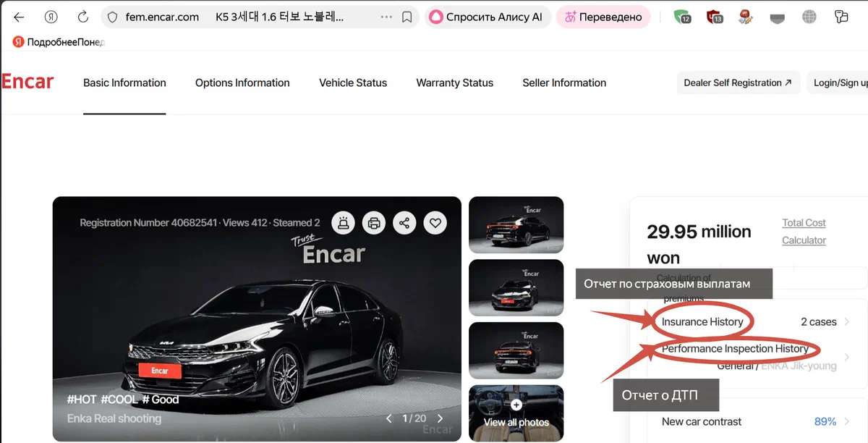Share the listing with the share icon
This screenshot has height=443, width=868.
click(x=404, y=223)
